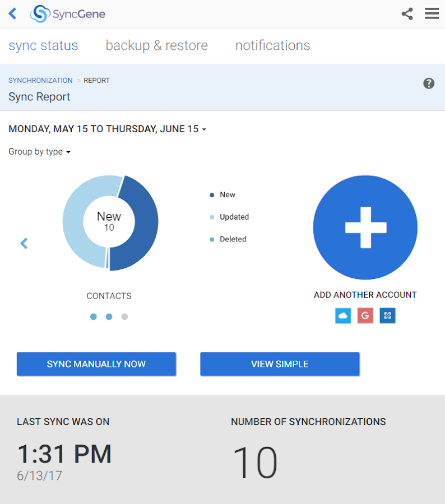Toggle Deleted series in chart legend
The height and width of the screenshot is (504, 445).
click(228, 239)
